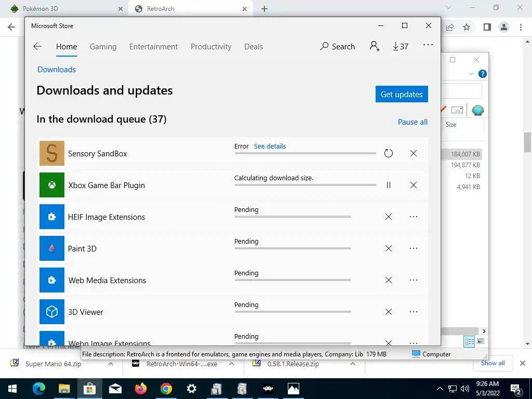Screen dimensions: 532x399
Task: Switch to the Productivity tab
Action: (211, 47)
